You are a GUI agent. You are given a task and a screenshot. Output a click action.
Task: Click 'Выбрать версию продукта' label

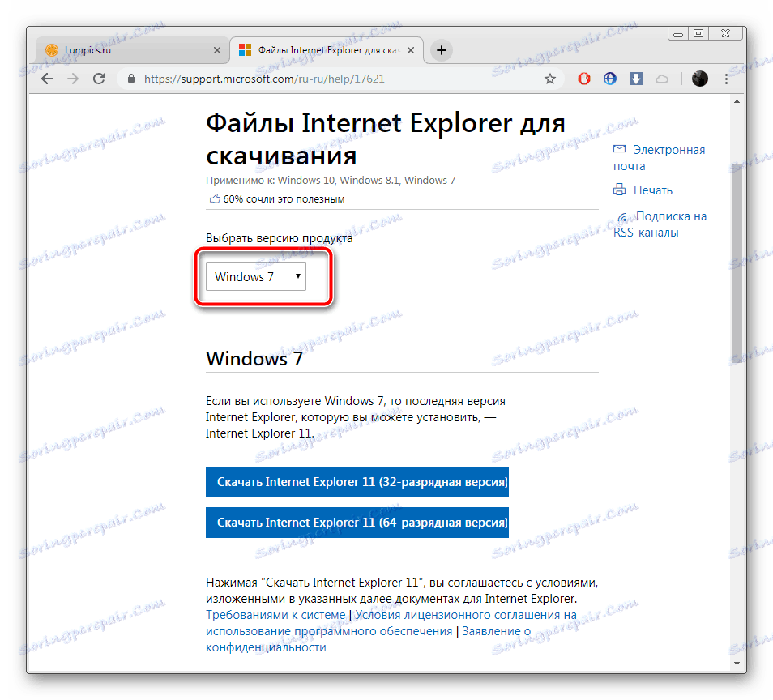click(279, 238)
